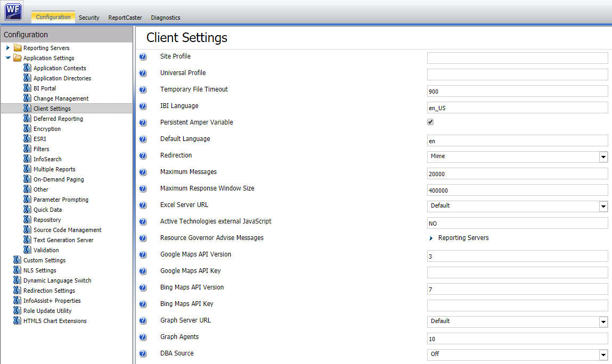Open the Excel Server URL dropdown

coord(603,206)
